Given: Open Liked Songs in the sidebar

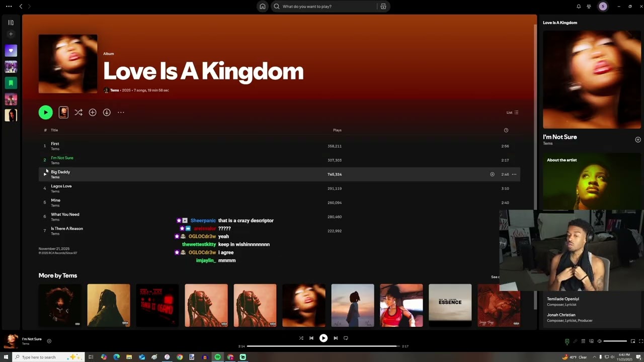Looking at the screenshot, I should (x=11, y=51).
